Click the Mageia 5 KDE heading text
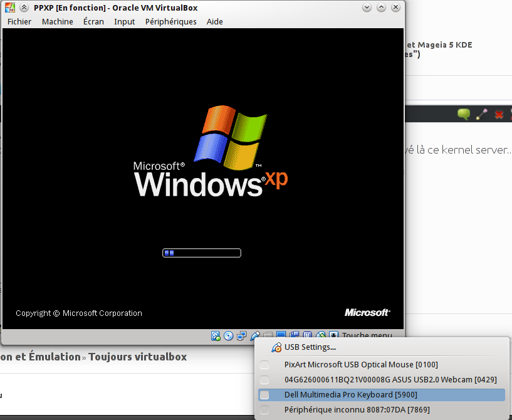Screen dimensions: 512x420 click(445, 45)
